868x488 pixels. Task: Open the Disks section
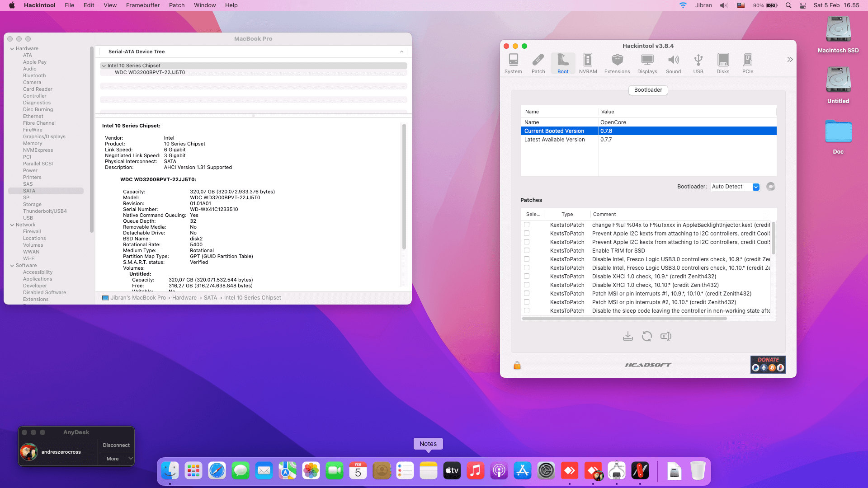pyautogui.click(x=723, y=64)
